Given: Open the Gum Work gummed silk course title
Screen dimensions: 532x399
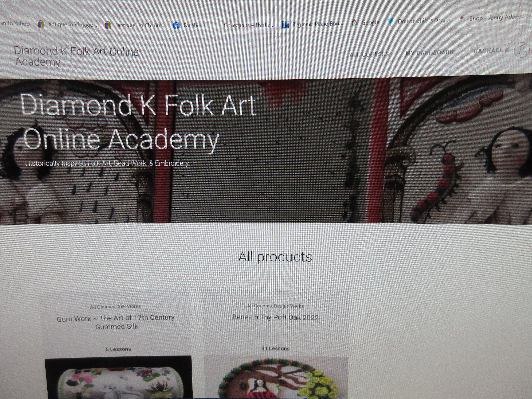Looking at the screenshot, I should click(116, 322).
